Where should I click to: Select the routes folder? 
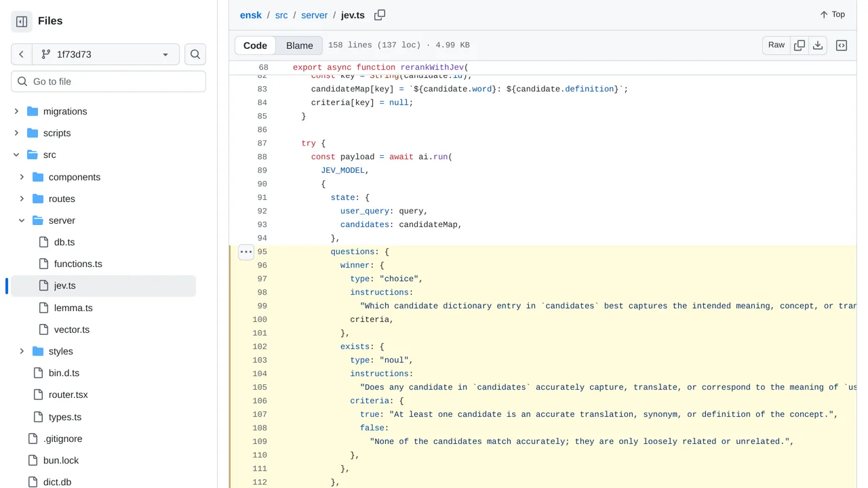[62, 199]
